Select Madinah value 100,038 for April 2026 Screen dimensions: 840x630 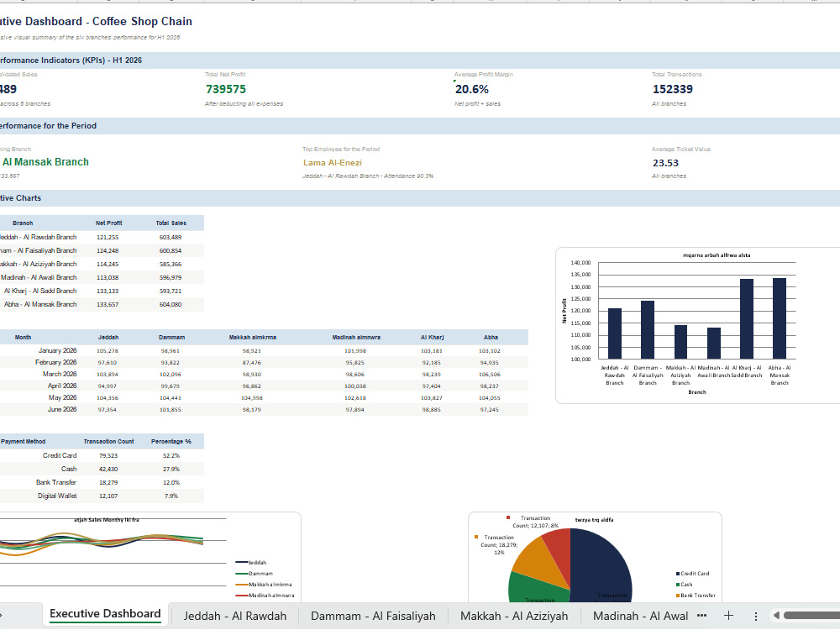pyautogui.click(x=354, y=386)
